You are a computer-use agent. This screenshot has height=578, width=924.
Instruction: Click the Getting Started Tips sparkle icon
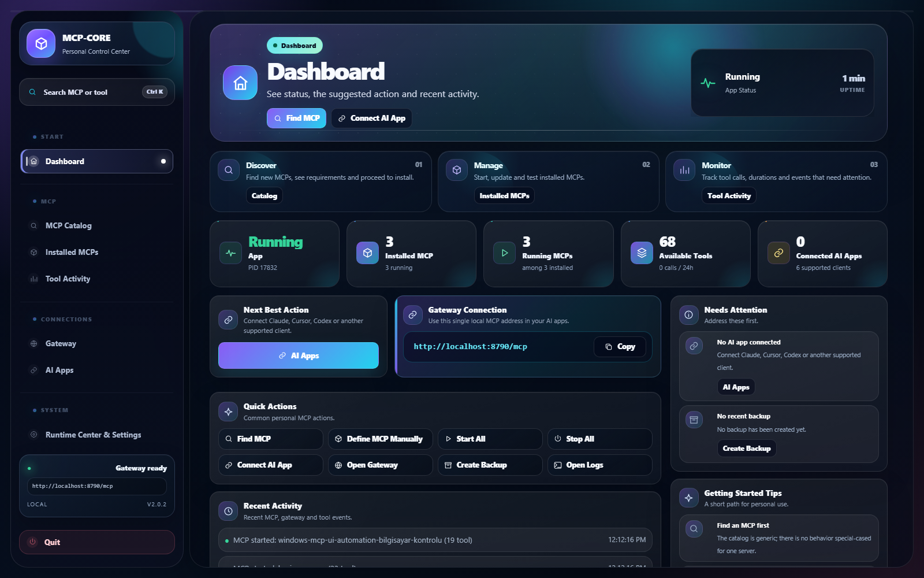point(689,498)
